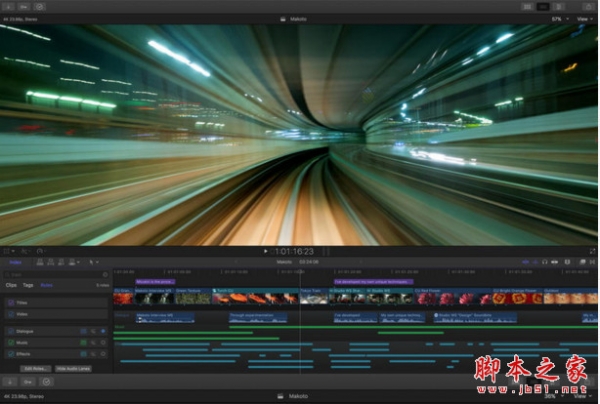Click the insert clip edit button
Viewport: 600px width, 404px height.
[51, 262]
